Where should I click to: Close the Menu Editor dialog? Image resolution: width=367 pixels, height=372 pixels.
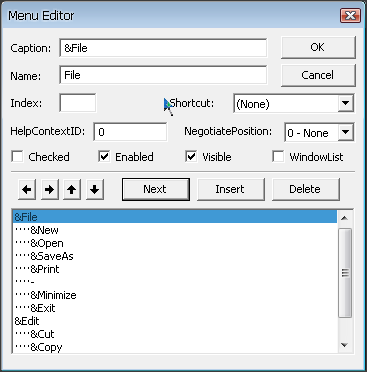point(350,16)
